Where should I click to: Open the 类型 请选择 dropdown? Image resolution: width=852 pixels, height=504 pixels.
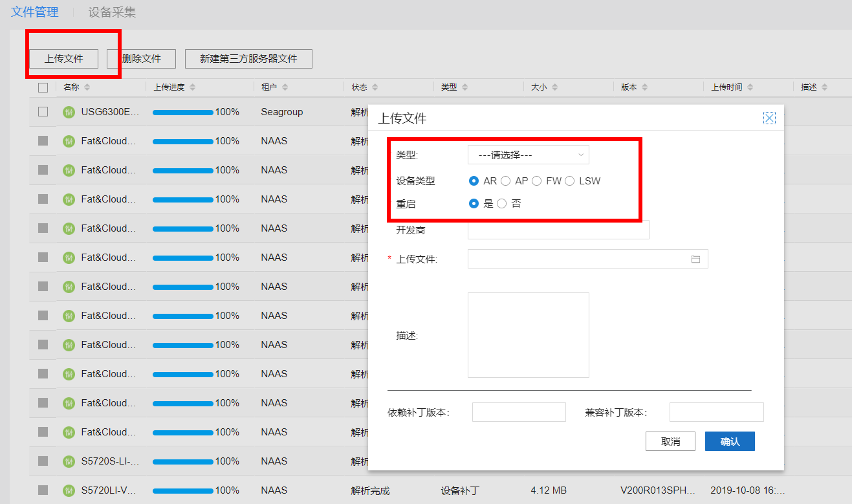(528, 155)
